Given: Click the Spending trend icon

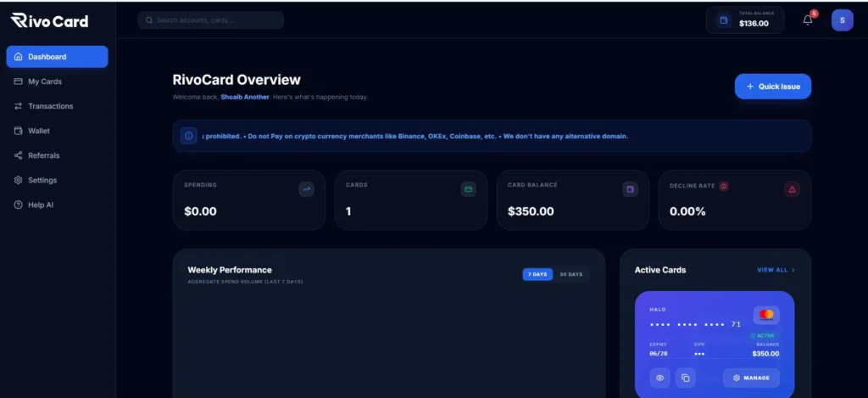Looking at the screenshot, I should 306,189.
